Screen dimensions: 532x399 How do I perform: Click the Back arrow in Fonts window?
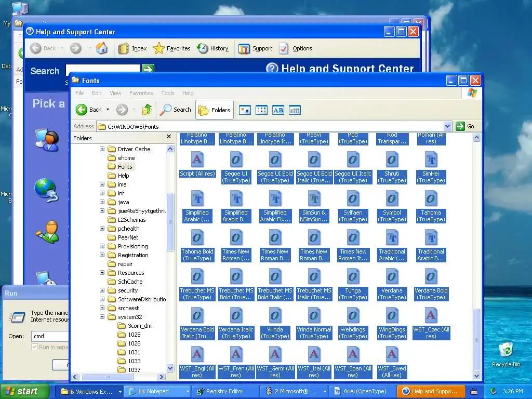pos(82,110)
